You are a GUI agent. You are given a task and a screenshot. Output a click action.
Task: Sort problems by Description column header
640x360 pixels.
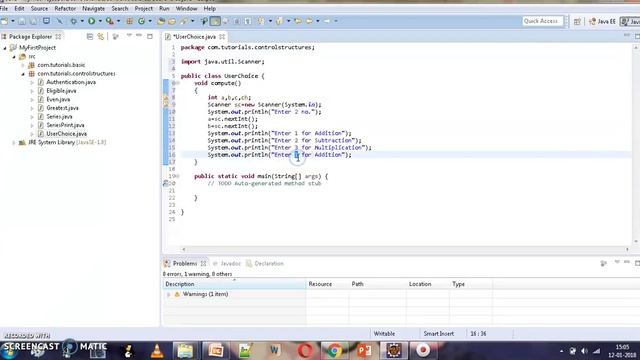(x=234, y=284)
